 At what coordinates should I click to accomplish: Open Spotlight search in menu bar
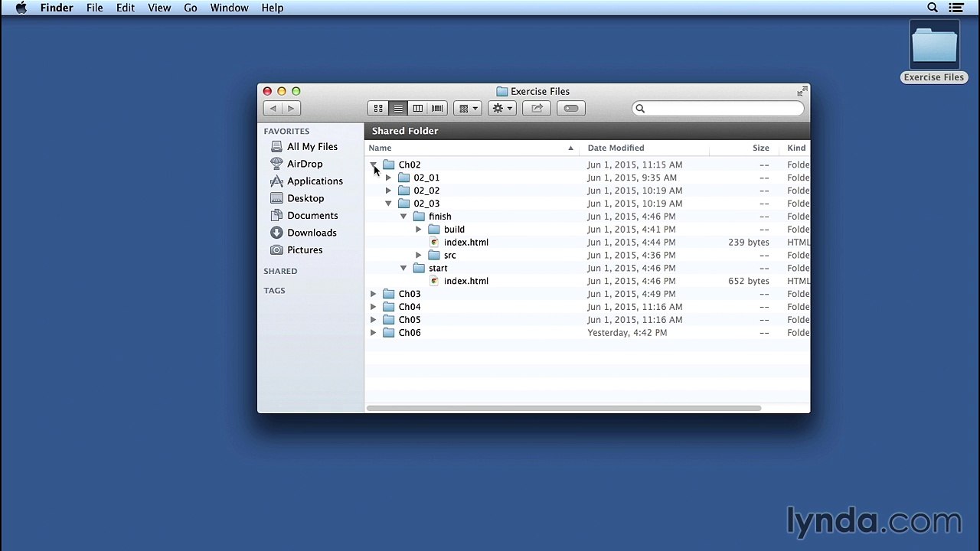933,8
